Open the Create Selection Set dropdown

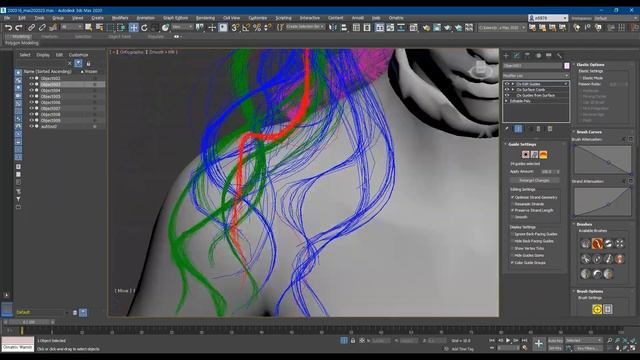tap(305, 27)
